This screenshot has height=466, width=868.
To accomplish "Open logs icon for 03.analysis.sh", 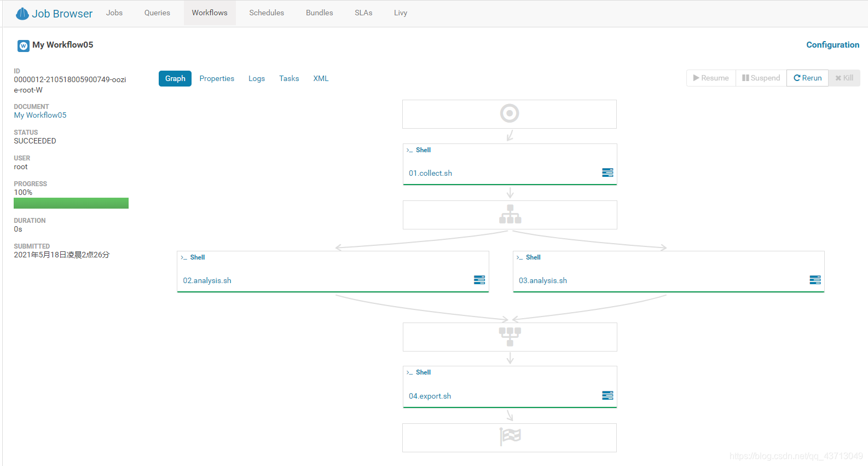I will [x=815, y=280].
